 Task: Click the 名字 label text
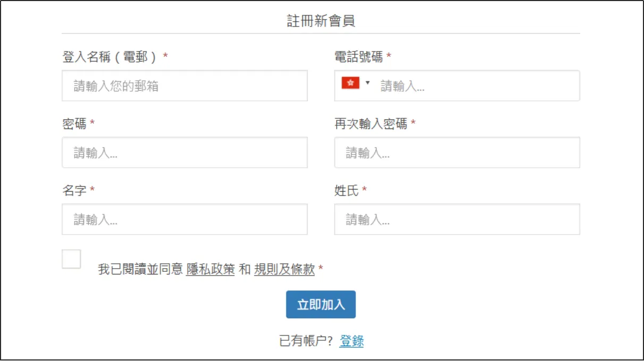pos(74,191)
